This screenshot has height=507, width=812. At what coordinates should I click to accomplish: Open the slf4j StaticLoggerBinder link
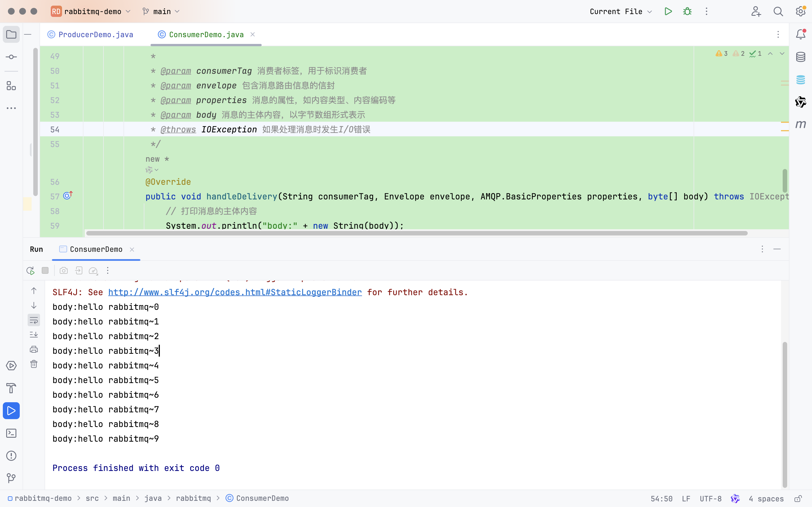point(235,292)
